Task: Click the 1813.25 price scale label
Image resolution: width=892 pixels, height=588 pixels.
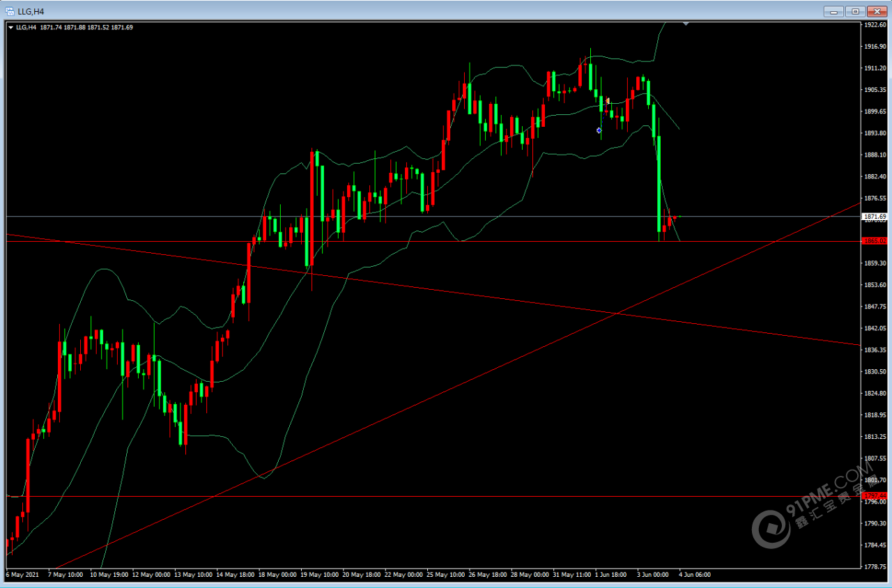Action: [875, 437]
